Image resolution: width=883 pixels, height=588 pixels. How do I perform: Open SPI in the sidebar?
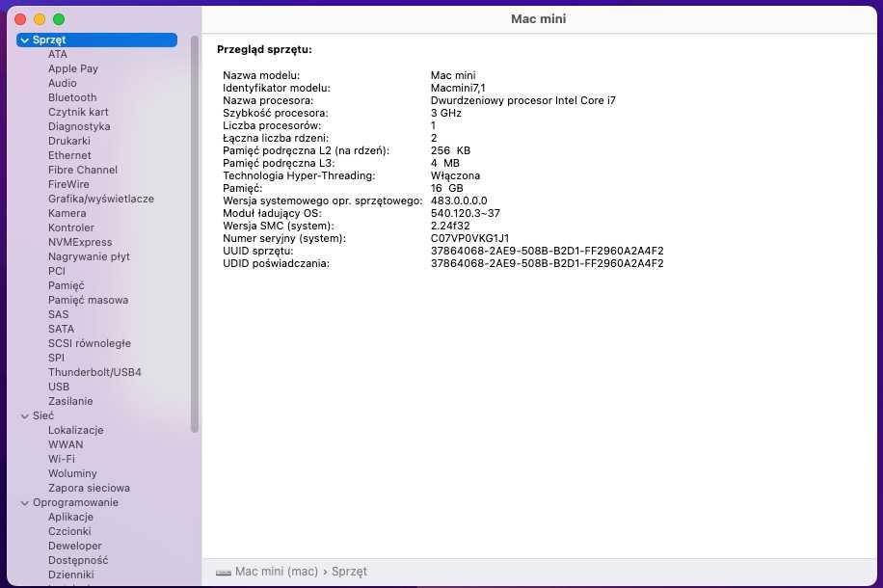pos(56,358)
